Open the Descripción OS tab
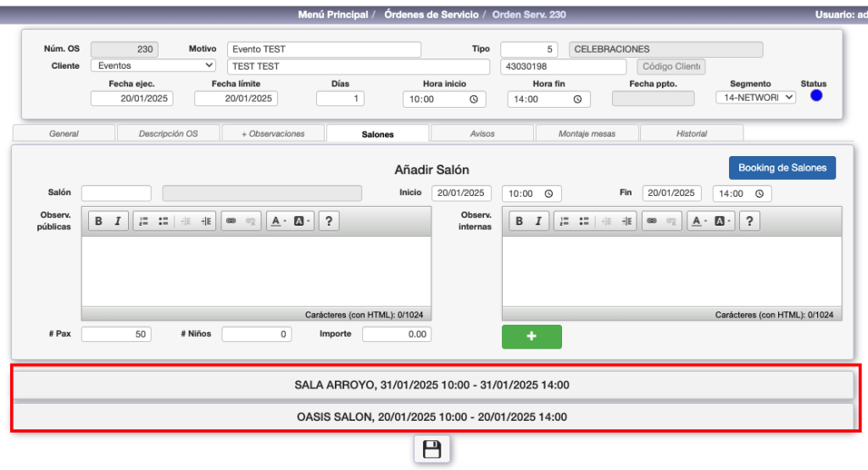The height and width of the screenshot is (470, 868). (x=168, y=133)
